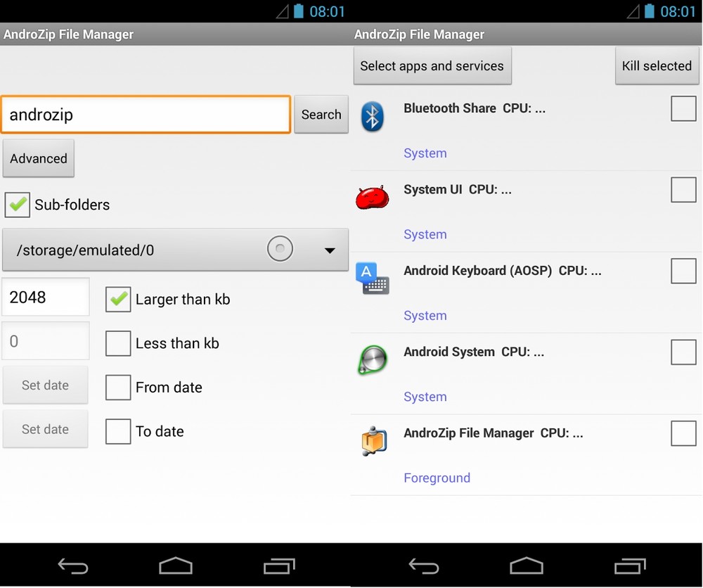Tap the left screen Home navigation icon
This screenshot has height=588, width=703.
[176, 565]
